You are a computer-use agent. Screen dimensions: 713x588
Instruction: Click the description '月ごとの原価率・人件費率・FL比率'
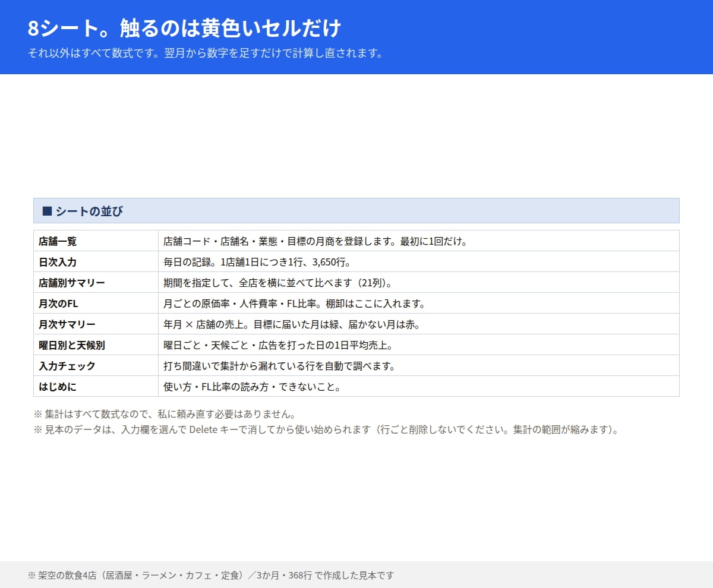pyautogui.click(x=419, y=304)
